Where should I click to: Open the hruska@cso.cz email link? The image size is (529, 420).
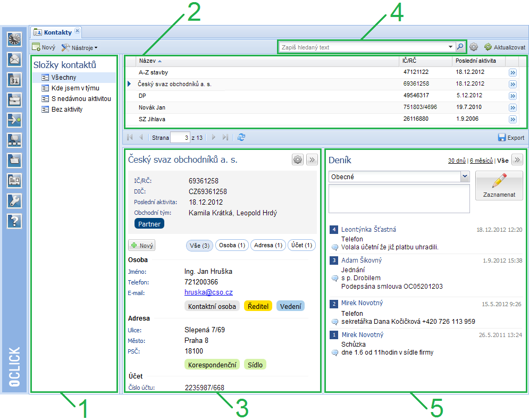(208, 292)
